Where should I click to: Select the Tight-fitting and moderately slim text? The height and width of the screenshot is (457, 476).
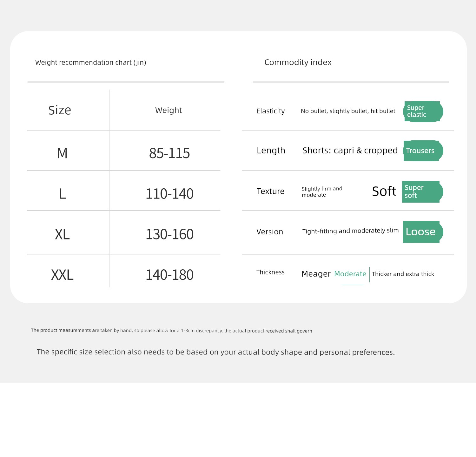tap(350, 231)
